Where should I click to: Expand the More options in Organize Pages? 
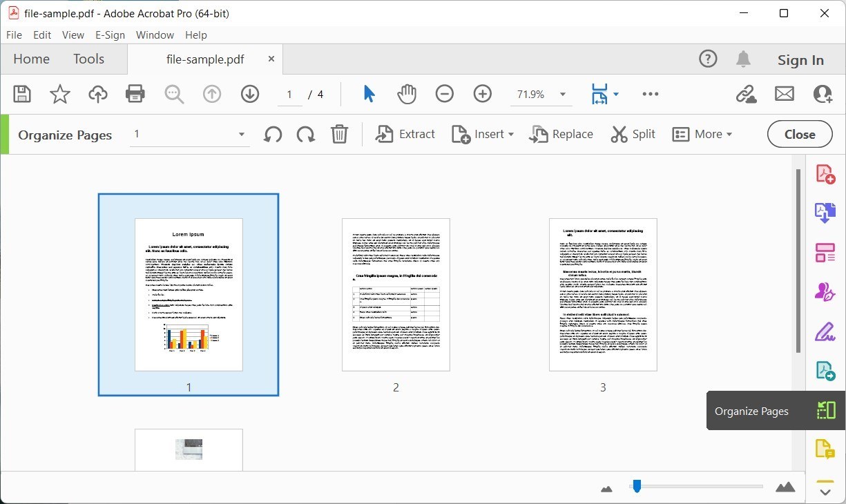[x=702, y=134]
